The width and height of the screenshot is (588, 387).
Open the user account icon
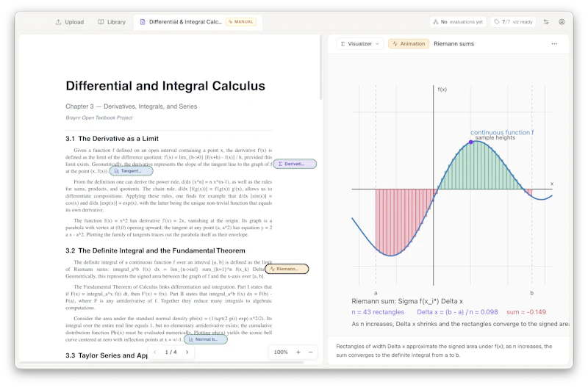(x=562, y=22)
